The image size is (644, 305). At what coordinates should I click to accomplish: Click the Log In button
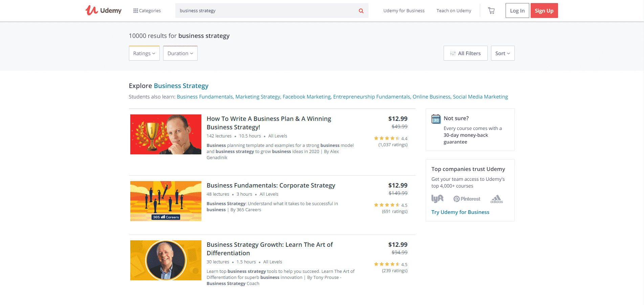pyautogui.click(x=517, y=10)
